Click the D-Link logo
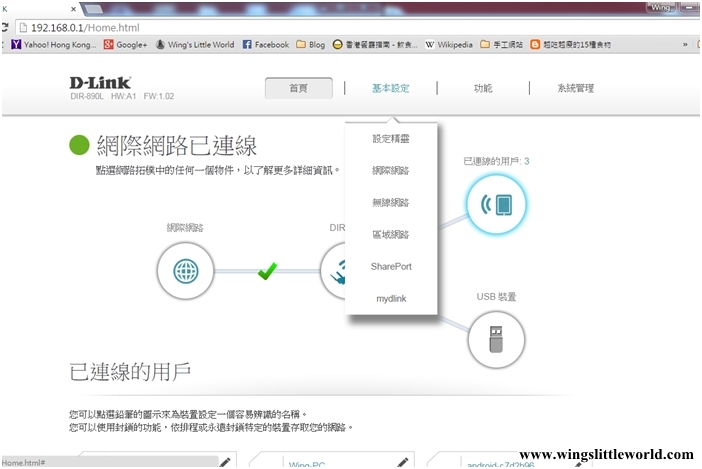702x469 pixels. pos(98,81)
